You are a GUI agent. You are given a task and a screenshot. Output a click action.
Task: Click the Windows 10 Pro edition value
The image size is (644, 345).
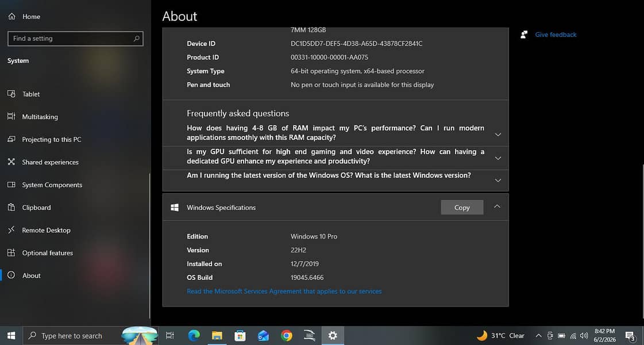tap(314, 236)
